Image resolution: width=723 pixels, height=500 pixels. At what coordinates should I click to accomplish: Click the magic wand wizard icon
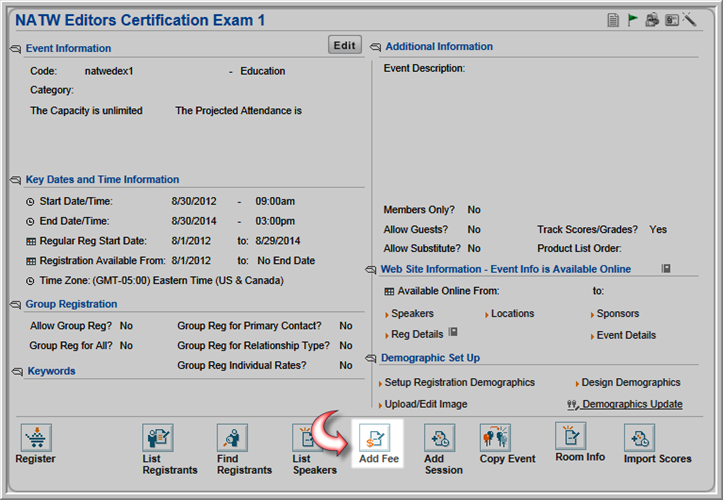click(689, 20)
